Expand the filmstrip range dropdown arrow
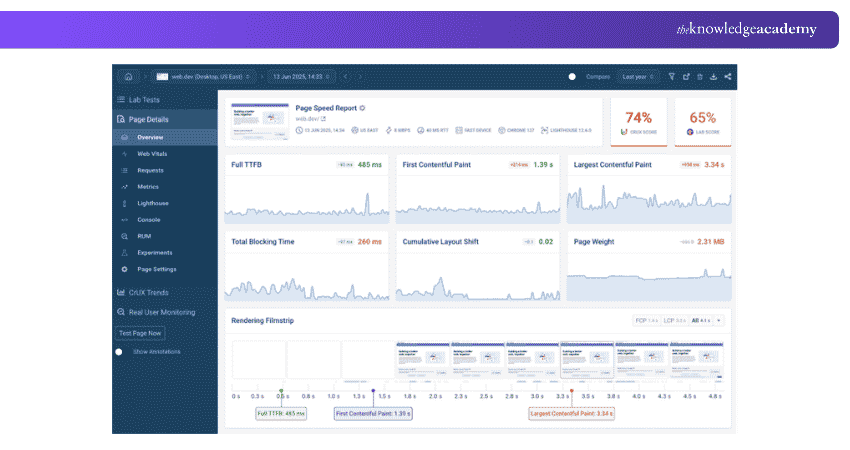Image resolution: width=850 pixels, height=450 pixels. coord(719,320)
